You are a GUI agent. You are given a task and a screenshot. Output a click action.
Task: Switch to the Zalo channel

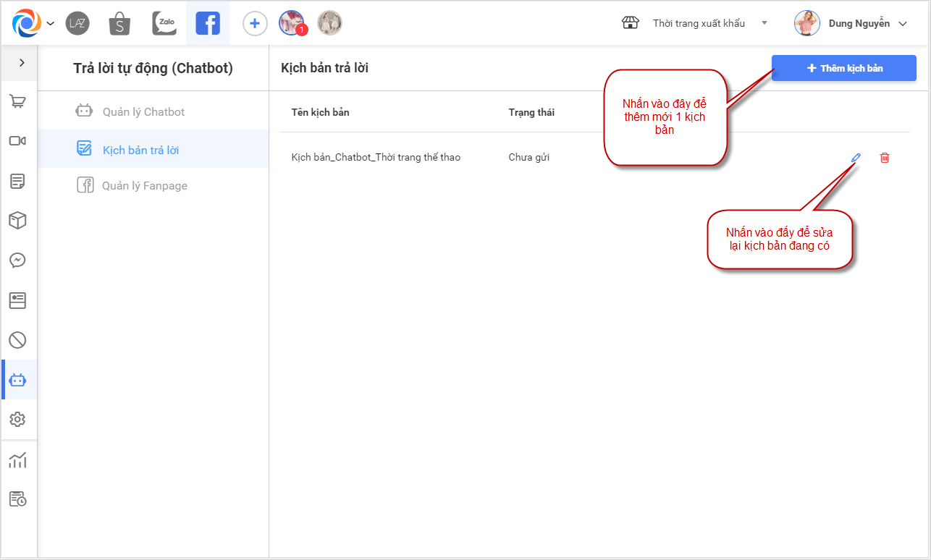pos(164,23)
